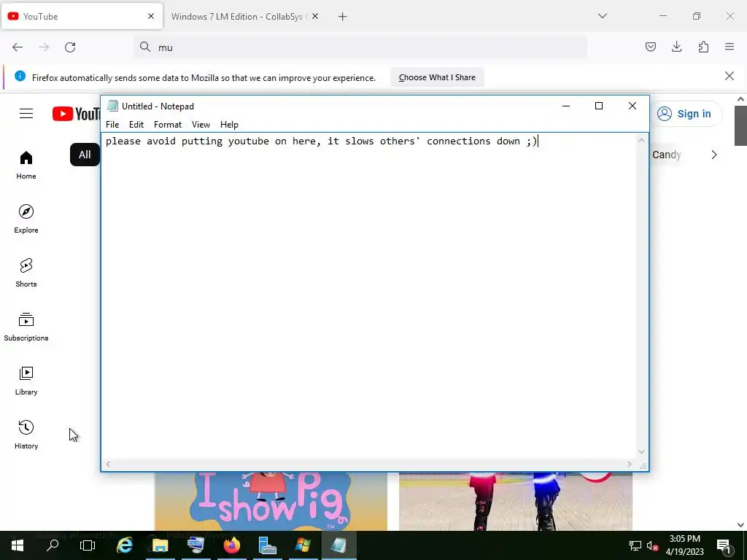Open the notification center icon
Screen dimensions: 747x560
coord(724,545)
